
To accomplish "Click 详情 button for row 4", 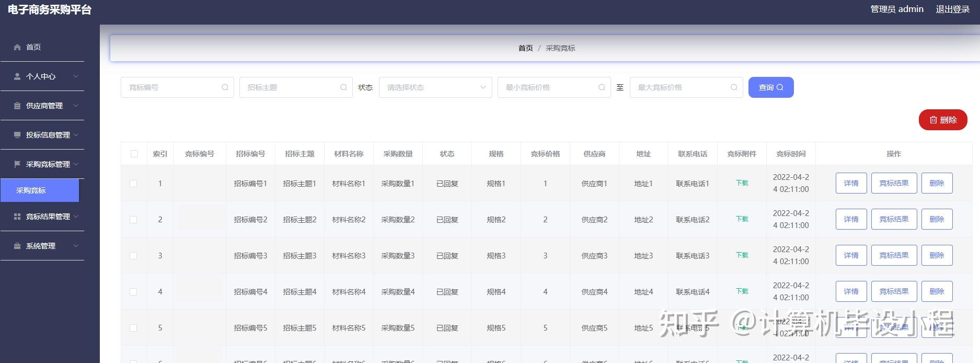I will pyautogui.click(x=851, y=291).
